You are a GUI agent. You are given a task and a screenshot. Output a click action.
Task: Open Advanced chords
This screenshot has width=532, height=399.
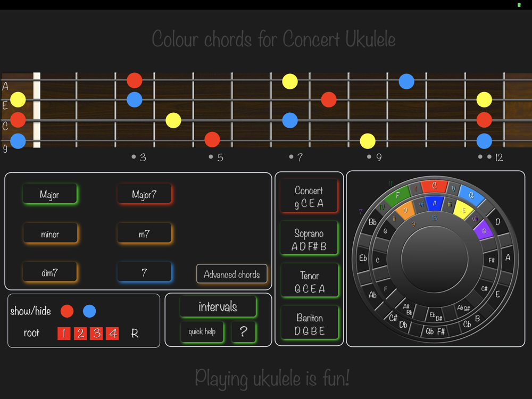[232, 274]
